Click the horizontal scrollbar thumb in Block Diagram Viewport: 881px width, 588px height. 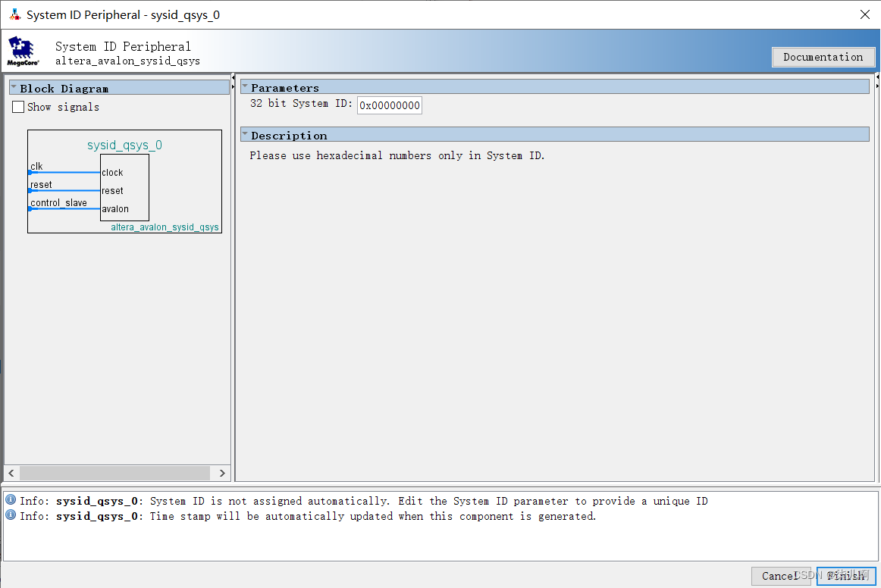(x=114, y=473)
